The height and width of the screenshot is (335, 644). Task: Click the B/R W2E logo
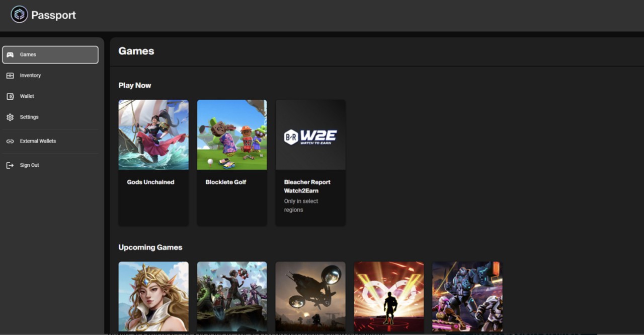click(310, 137)
